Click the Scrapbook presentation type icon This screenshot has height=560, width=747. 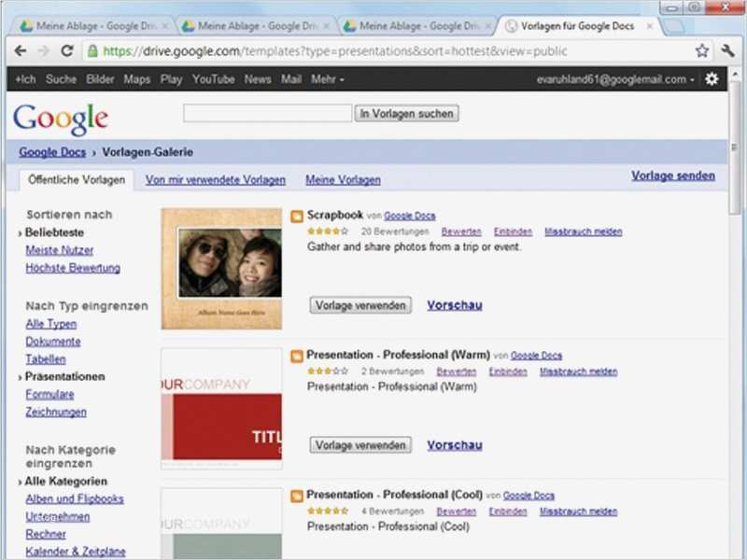point(297,216)
